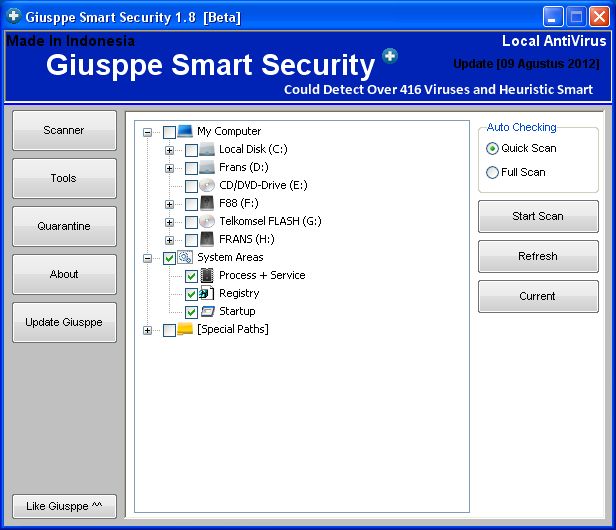This screenshot has width=616, height=530.
Task: Click the Refresh button
Action: (538, 257)
